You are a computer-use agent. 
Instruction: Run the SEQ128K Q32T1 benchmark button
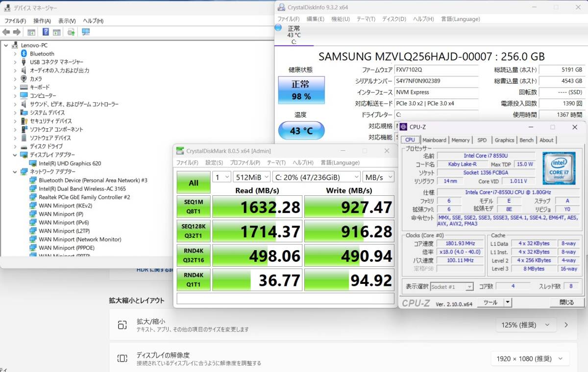[x=194, y=232]
